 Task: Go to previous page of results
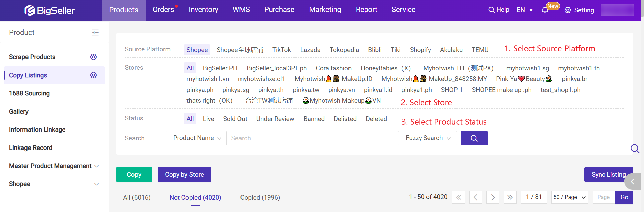476,197
